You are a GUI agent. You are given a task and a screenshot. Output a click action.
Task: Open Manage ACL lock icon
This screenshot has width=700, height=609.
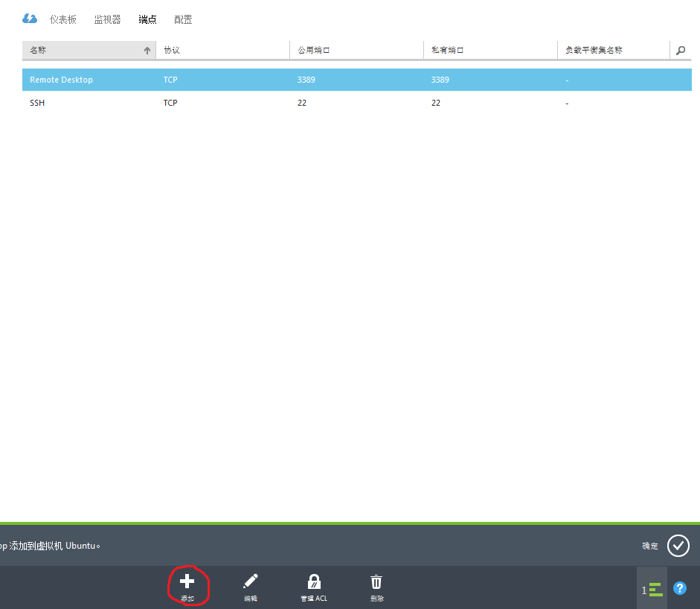tap(314, 581)
